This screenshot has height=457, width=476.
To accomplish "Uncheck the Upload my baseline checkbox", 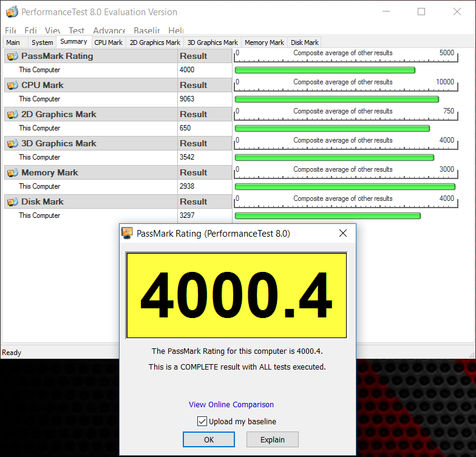I will (x=202, y=421).
